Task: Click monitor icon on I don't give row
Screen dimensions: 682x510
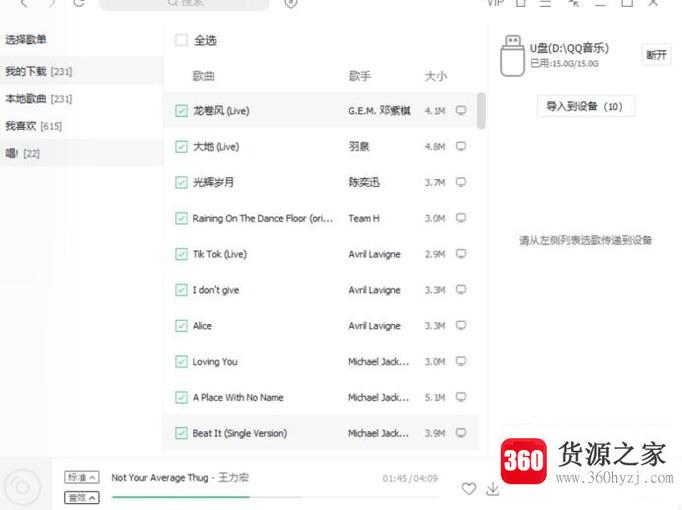Action: coord(461,289)
